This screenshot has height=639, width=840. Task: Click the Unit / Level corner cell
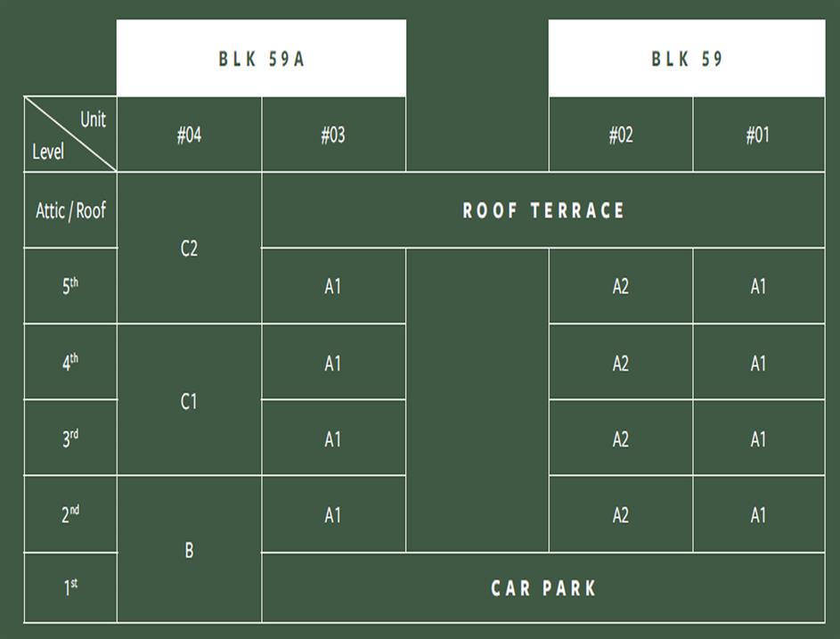coord(70,135)
